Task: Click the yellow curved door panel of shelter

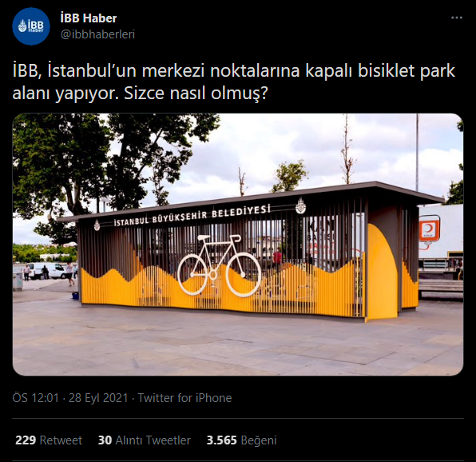Action: pos(382,272)
